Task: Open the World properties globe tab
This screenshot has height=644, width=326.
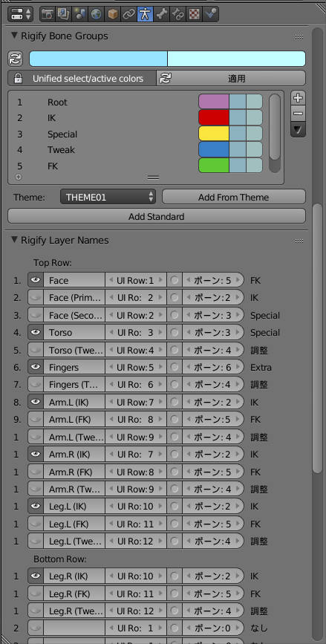Action: tap(96, 14)
